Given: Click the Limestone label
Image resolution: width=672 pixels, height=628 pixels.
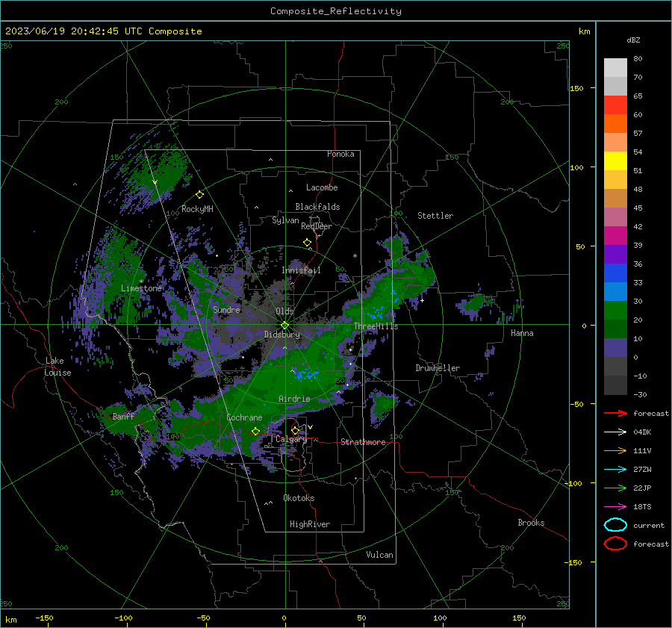Looking at the screenshot, I should coord(141,288).
